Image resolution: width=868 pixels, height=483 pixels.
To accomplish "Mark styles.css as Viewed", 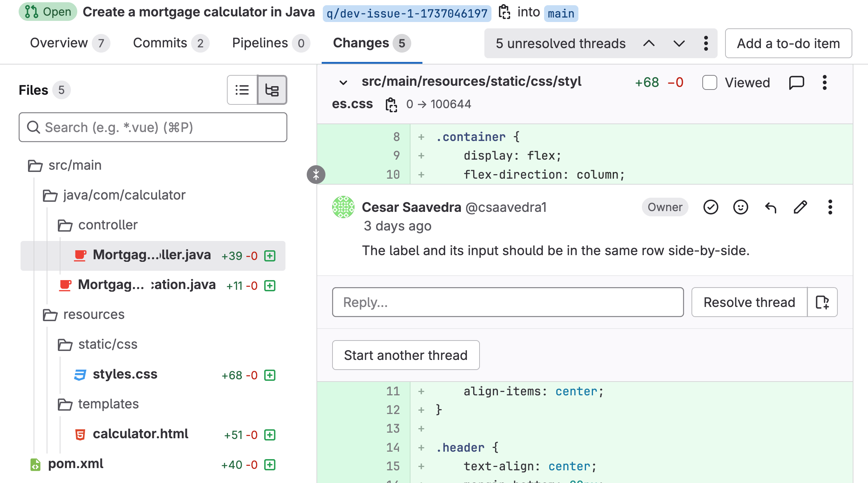I will [709, 82].
